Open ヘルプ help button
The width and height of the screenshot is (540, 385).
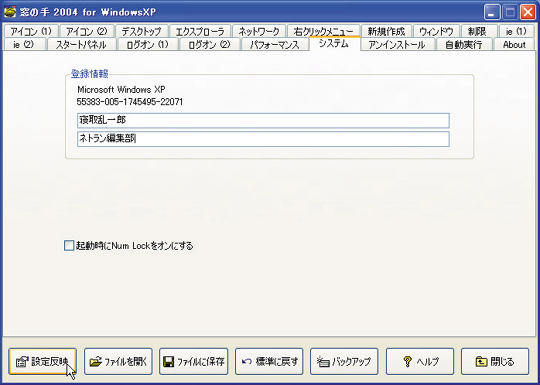(420, 361)
